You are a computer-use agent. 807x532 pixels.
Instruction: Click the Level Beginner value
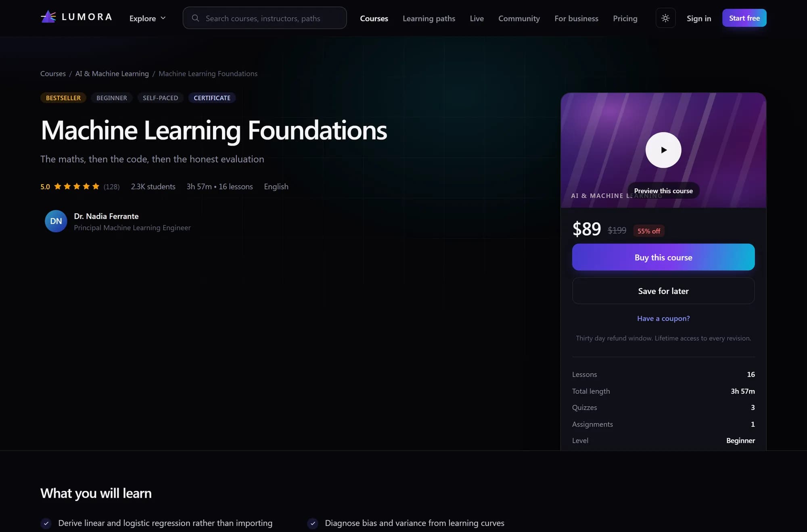(x=740, y=440)
